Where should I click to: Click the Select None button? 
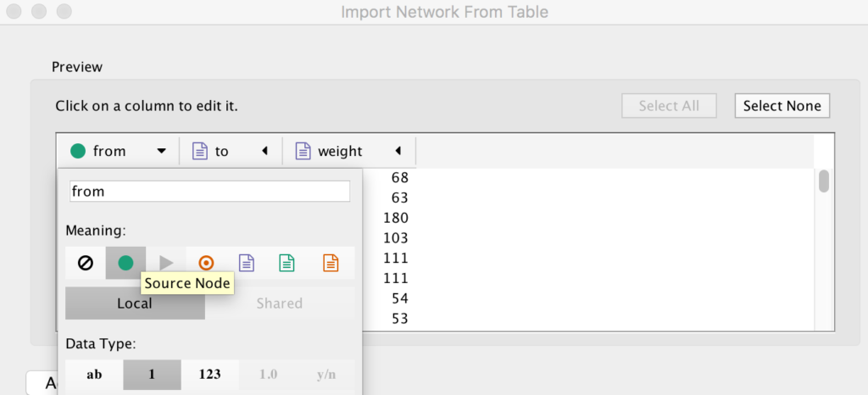782,106
